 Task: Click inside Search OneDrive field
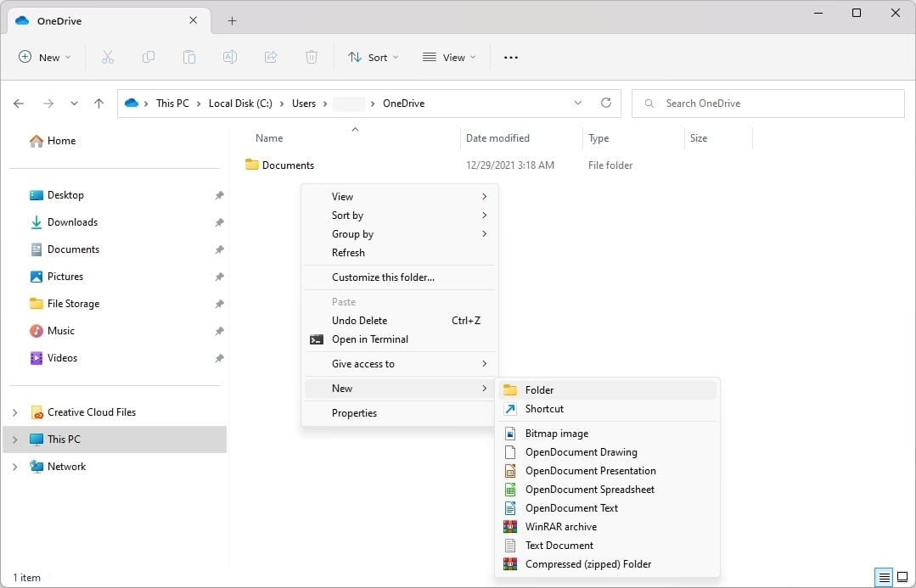(x=768, y=104)
